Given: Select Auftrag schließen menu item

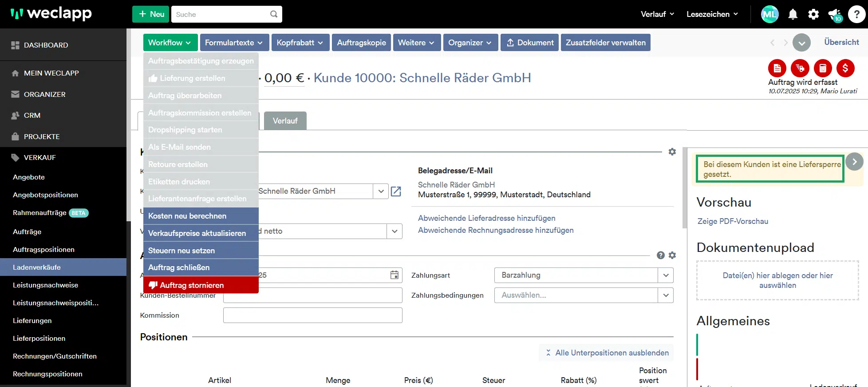Looking at the screenshot, I should [x=201, y=267].
